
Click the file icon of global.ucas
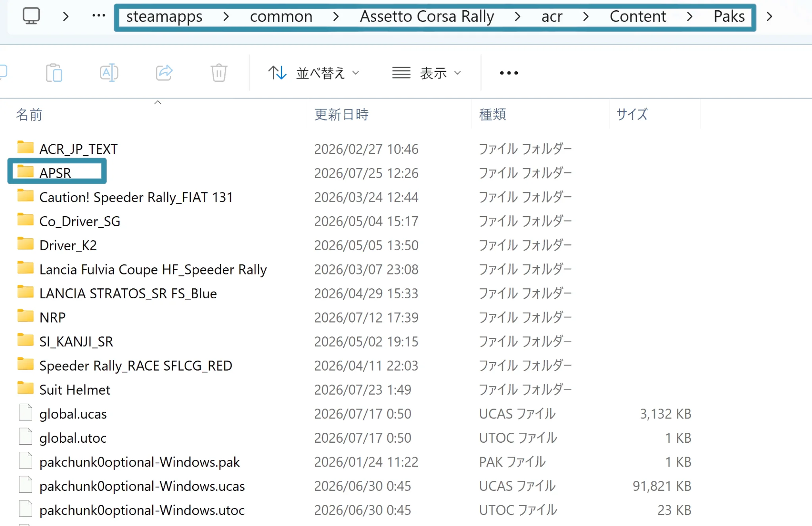[25, 412]
